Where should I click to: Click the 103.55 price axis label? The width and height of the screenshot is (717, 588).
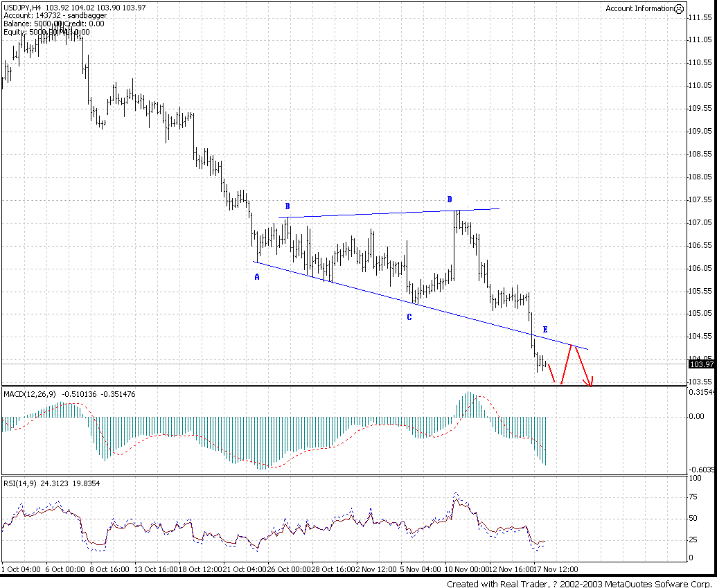click(x=700, y=382)
